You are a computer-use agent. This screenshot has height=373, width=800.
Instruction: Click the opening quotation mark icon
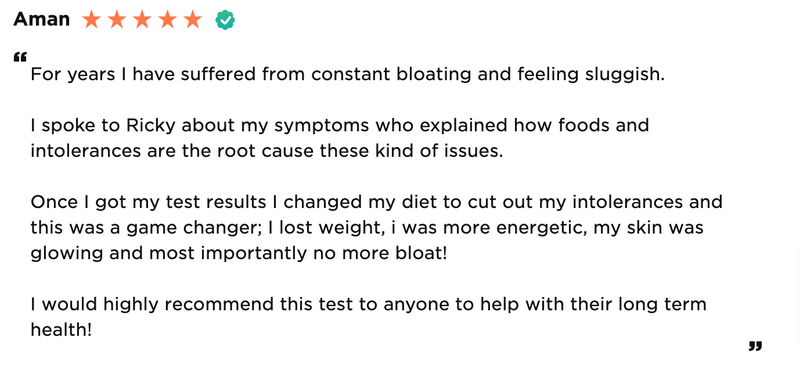pyautogui.click(x=20, y=57)
